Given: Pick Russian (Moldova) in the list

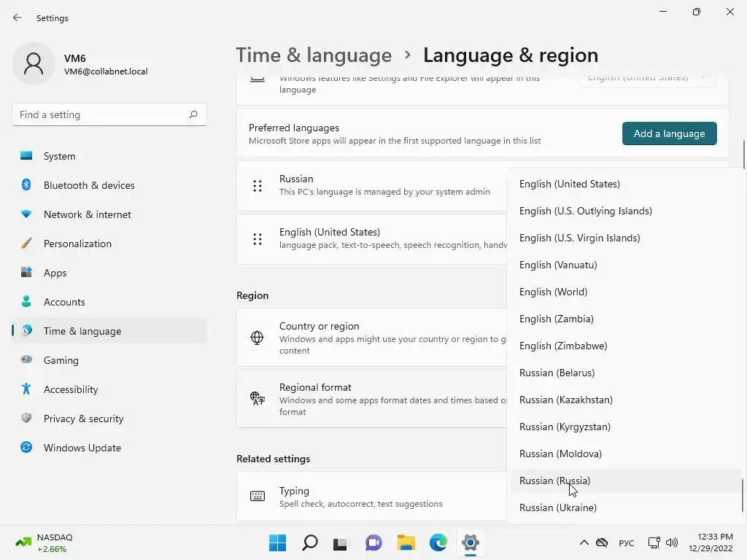Looking at the screenshot, I should click(624, 454).
